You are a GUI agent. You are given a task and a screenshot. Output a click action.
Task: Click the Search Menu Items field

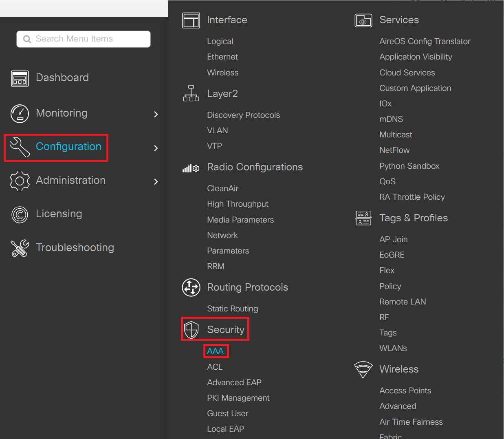[x=84, y=39]
